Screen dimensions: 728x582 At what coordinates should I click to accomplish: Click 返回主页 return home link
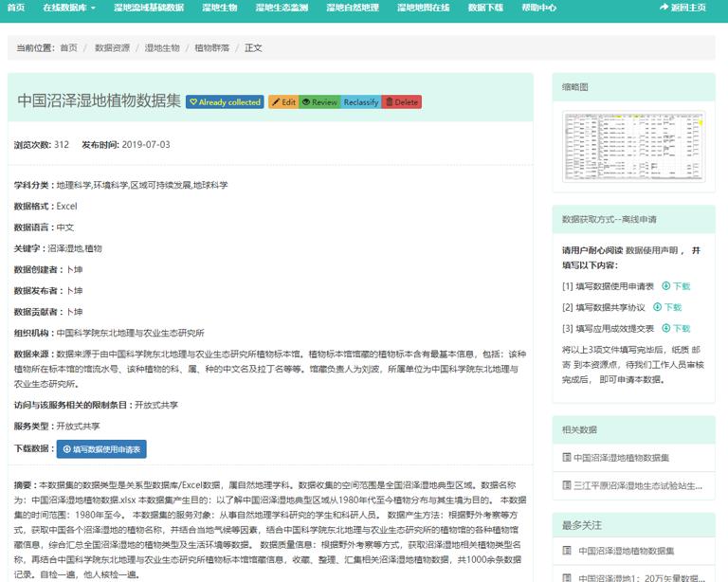tap(682, 8)
